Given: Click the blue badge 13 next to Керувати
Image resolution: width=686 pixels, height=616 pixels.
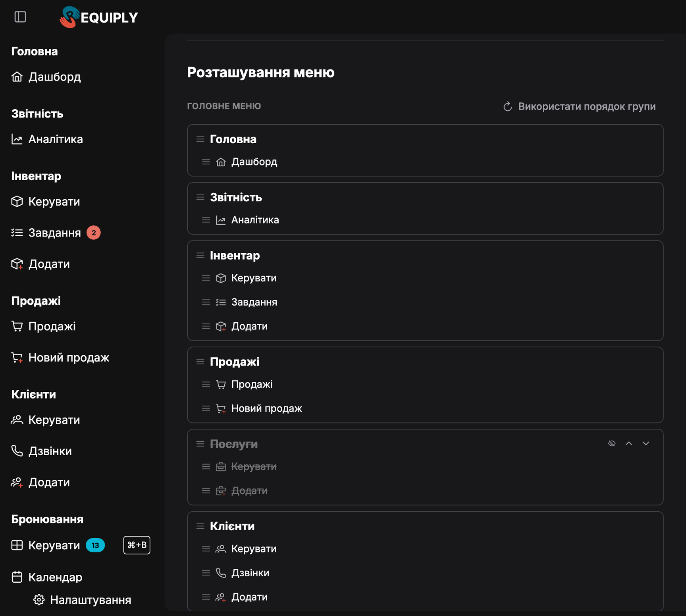Looking at the screenshot, I should click(95, 545).
